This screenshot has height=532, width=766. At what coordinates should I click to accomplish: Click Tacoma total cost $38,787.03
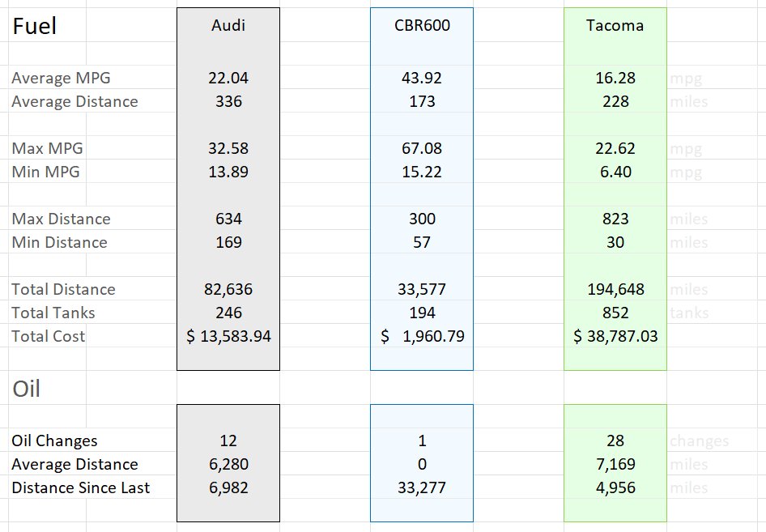coord(615,336)
